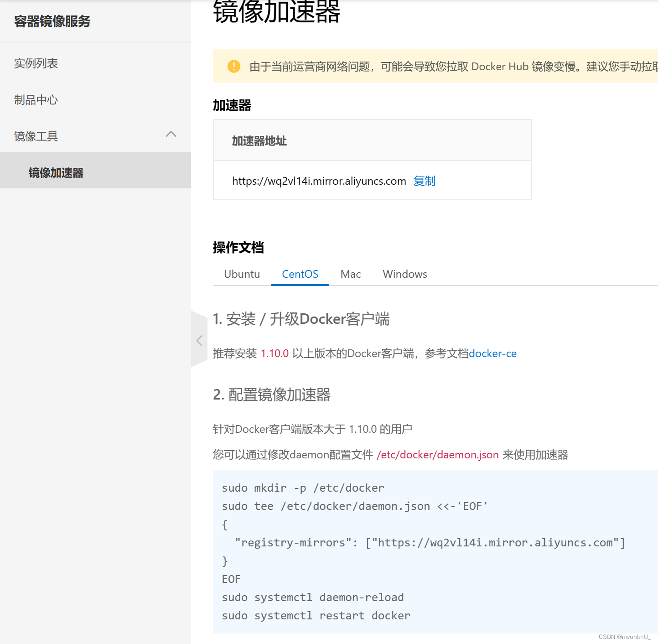Click the chevron next to 镜像工具
The image size is (658, 644).
pos(171,134)
